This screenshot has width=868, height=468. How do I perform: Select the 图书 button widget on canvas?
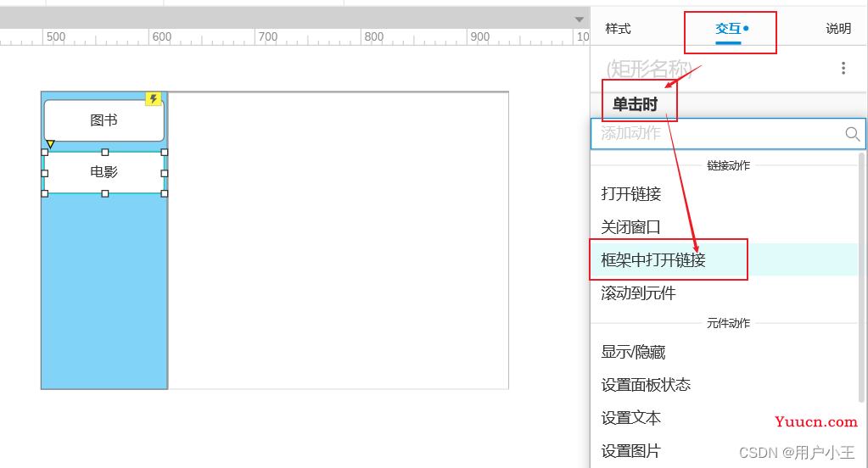click(104, 120)
